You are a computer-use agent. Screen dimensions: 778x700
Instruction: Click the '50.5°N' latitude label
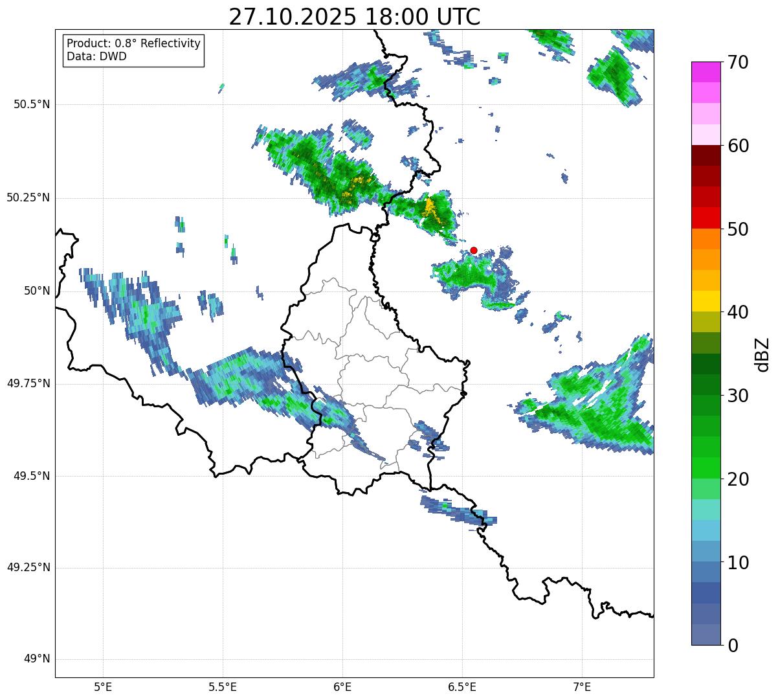point(32,104)
